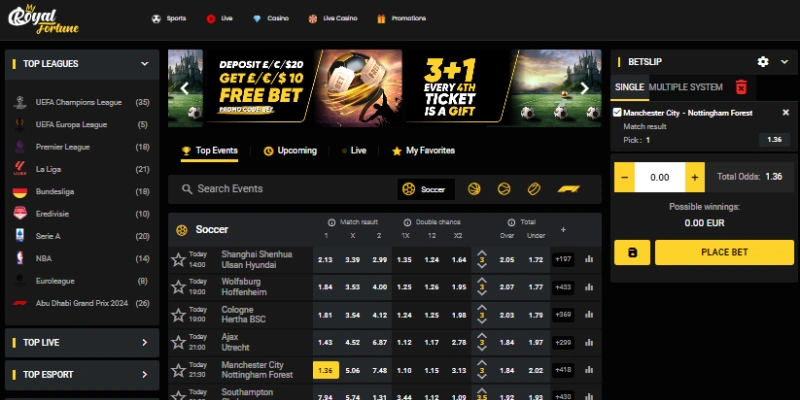The width and height of the screenshot is (800, 400).
Task: Open Casino from the top navigation
Action: [x=271, y=18]
